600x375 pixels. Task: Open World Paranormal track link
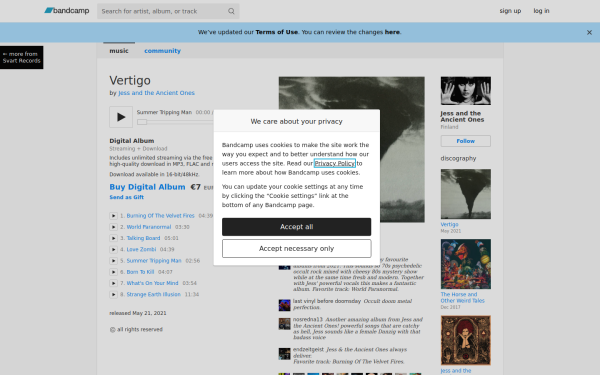(x=149, y=227)
